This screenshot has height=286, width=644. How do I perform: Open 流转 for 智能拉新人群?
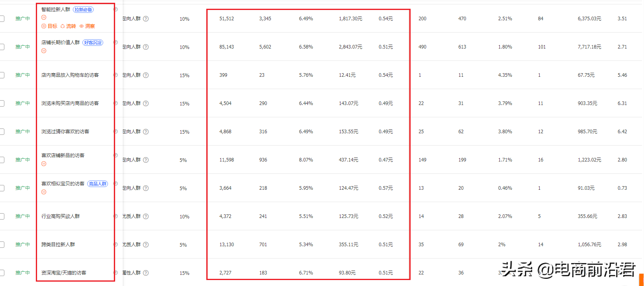point(68,26)
